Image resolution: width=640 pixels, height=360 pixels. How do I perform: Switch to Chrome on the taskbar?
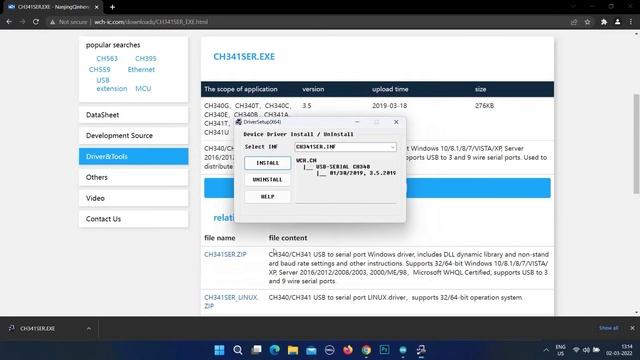(366, 350)
